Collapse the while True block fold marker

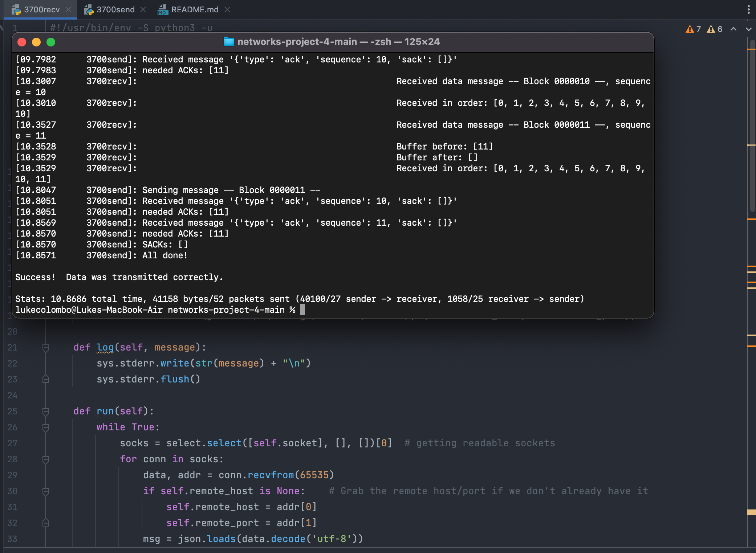[x=45, y=427]
